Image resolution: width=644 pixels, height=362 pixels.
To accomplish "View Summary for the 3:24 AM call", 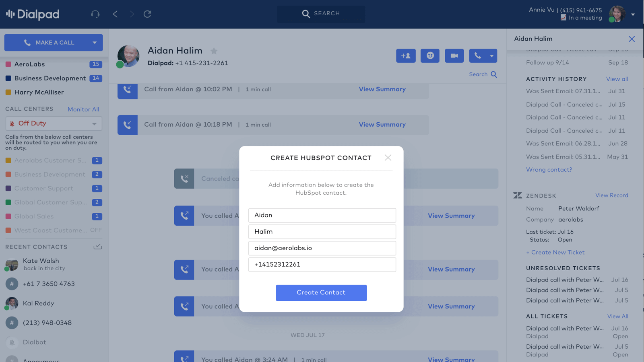I will (451, 359).
